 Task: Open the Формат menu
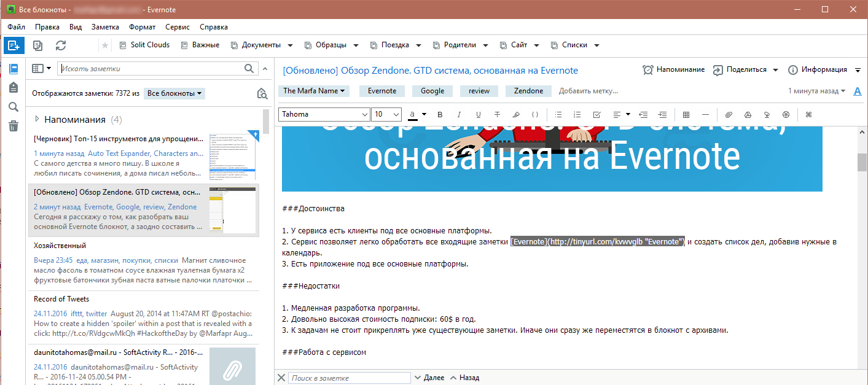point(142,26)
